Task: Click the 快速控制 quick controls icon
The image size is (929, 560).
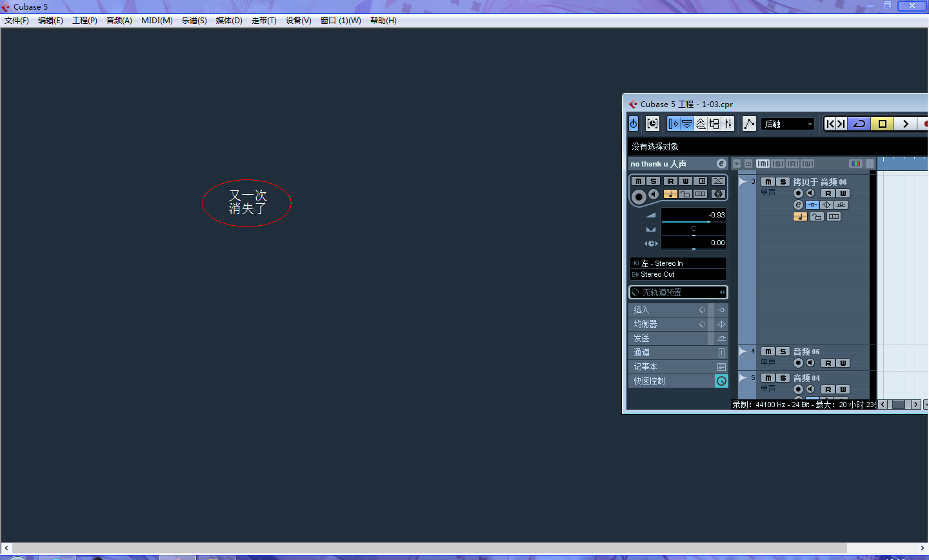Action: (x=721, y=381)
